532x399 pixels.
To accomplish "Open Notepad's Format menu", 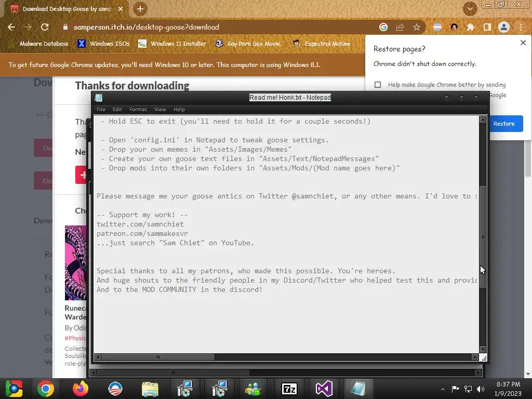I will coord(138,109).
